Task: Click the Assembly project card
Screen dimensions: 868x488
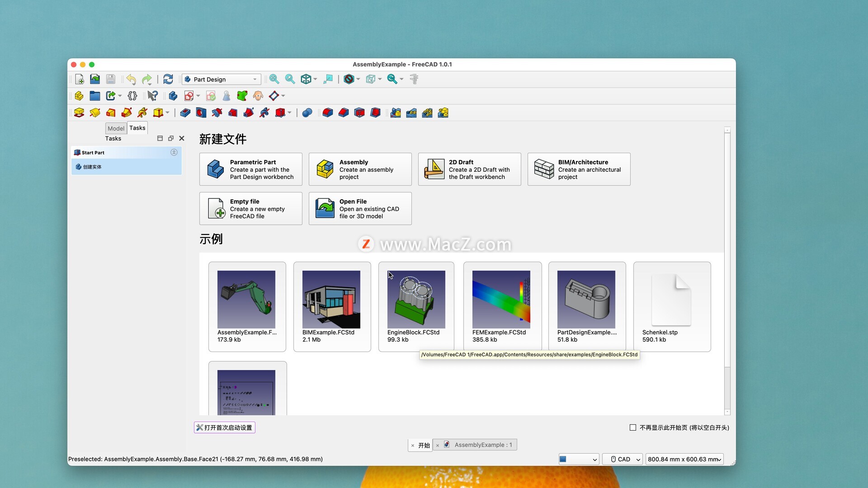Action: click(360, 169)
